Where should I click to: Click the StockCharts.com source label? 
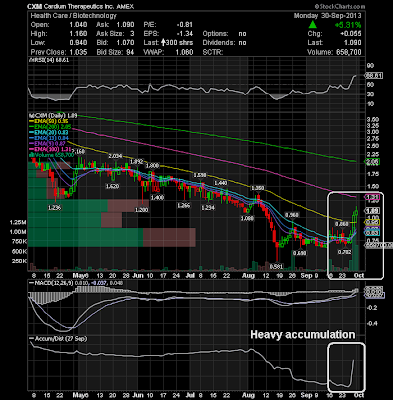pos(340,6)
